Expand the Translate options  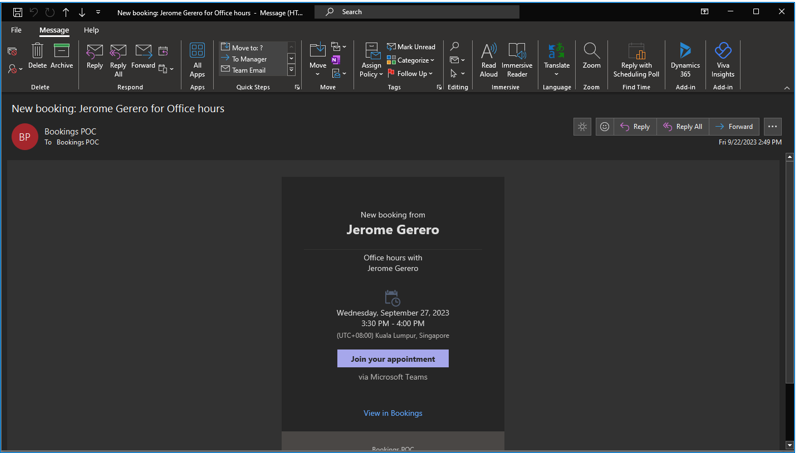coord(557,74)
